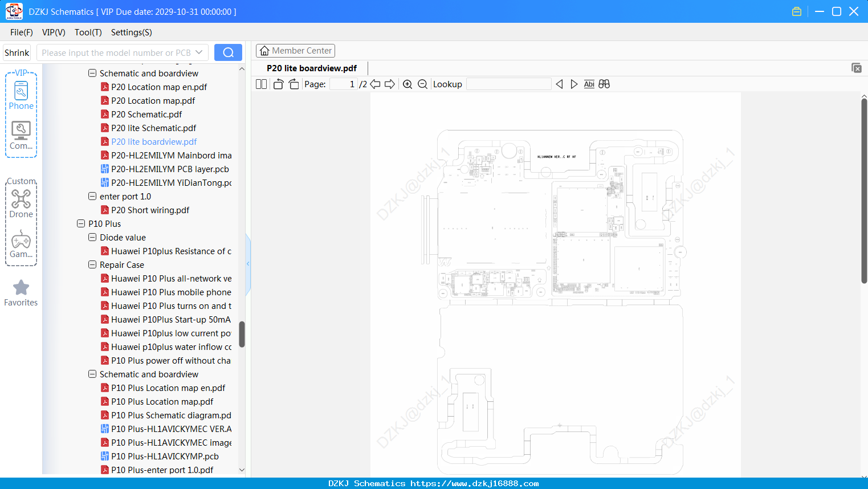Collapse the P20 Schematic and boardview folder
The image size is (868, 489).
tap(92, 73)
